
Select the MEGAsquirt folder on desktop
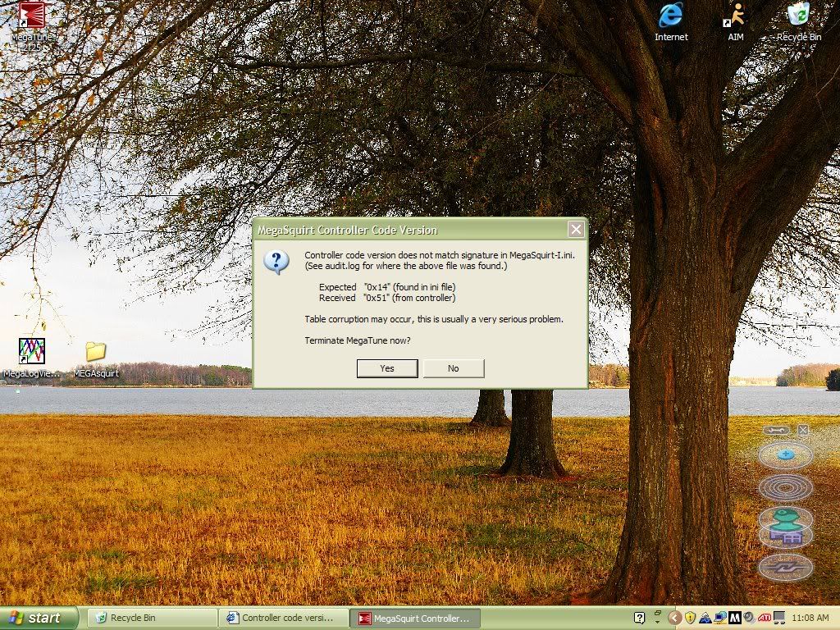tap(96, 359)
